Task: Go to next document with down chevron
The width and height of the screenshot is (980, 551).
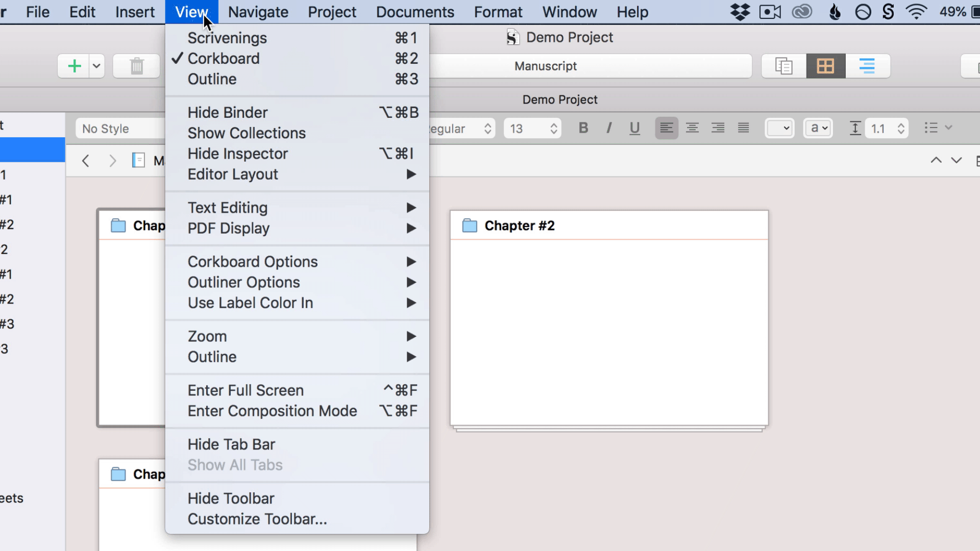Action: pyautogui.click(x=957, y=160)
